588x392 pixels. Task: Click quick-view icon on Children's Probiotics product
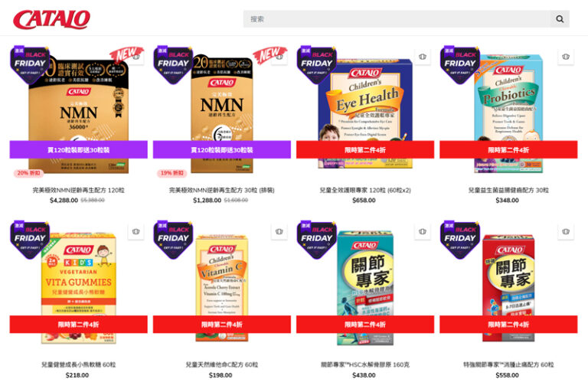[566, 57]
